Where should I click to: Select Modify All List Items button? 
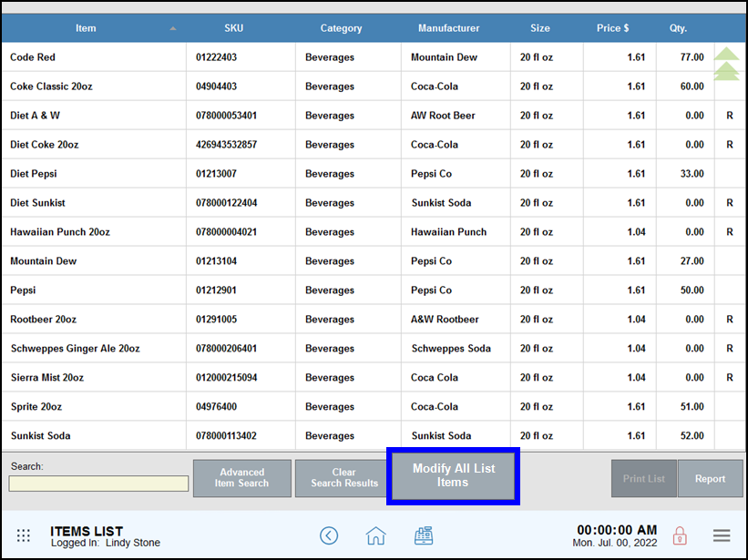tap(453, 475)
